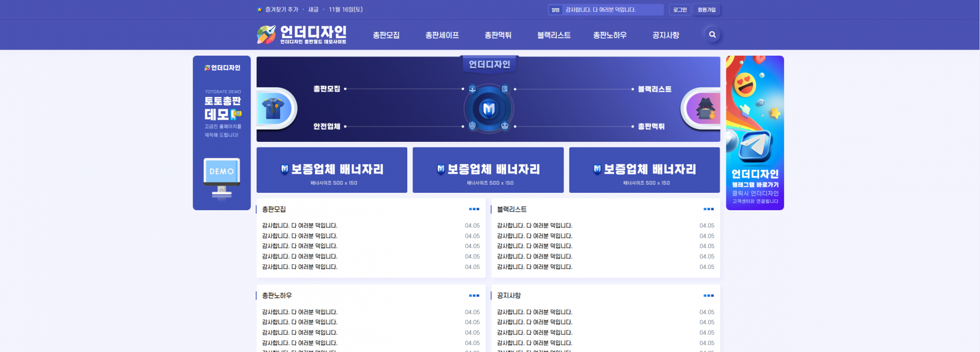The image size is (980, 352).
Task: Click the 회원가입 button
Action: [x=706, y=10]
